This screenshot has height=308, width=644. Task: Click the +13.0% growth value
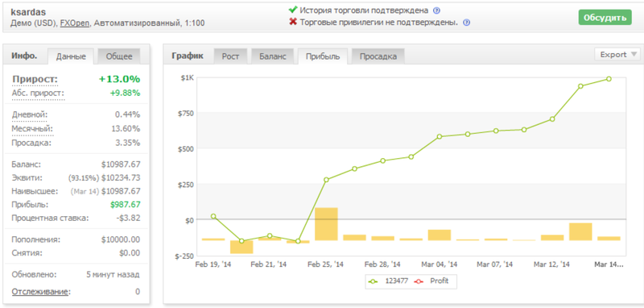pos(119,79)
